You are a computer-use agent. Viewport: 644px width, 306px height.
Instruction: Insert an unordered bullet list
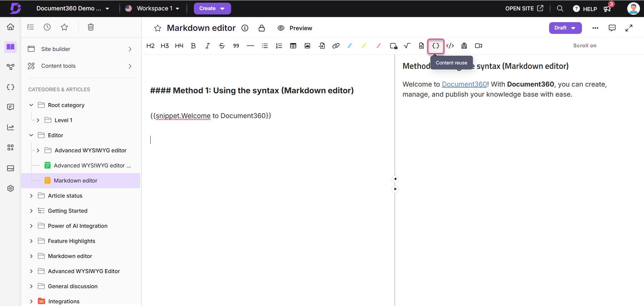pyautogui.click(x=265, y=46)
